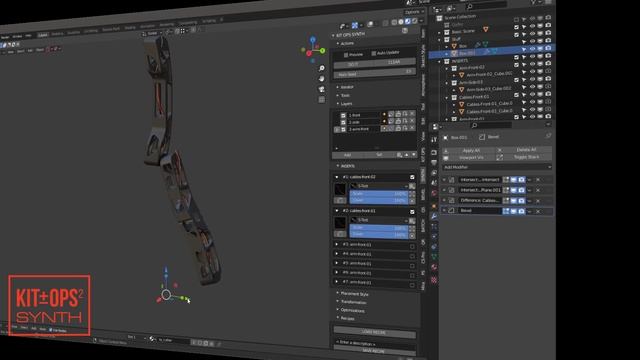The image size is (640, 360).
Task: Open the Options dropdown above sidebar
Action: [414, 12]
